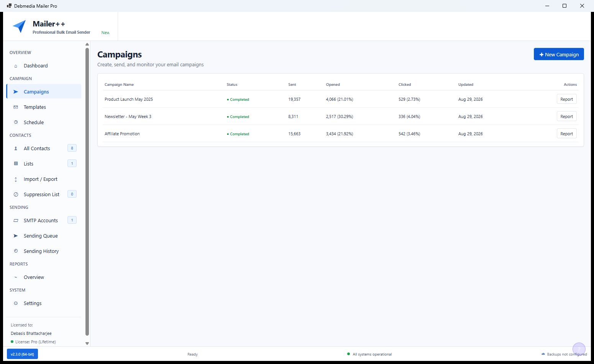Click the Suppression List blocked icon
Image resolution: width=594 pixels, height=364 pixels.
(16, 195)
